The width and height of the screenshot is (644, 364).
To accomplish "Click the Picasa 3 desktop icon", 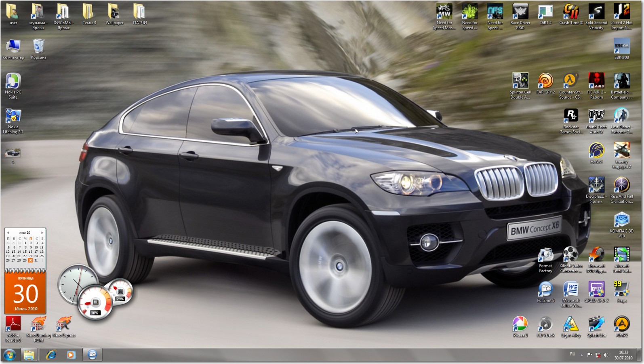I will 520,324.
